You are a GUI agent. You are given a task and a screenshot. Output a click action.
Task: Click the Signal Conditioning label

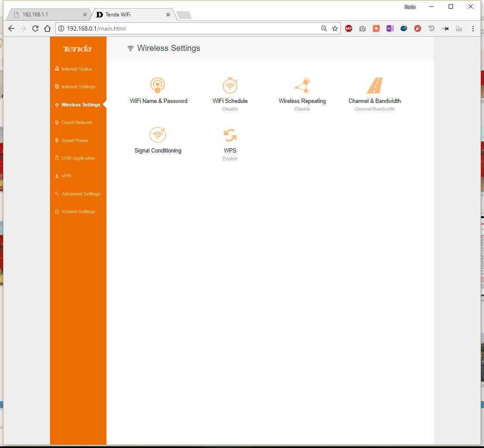click(158, 151)
